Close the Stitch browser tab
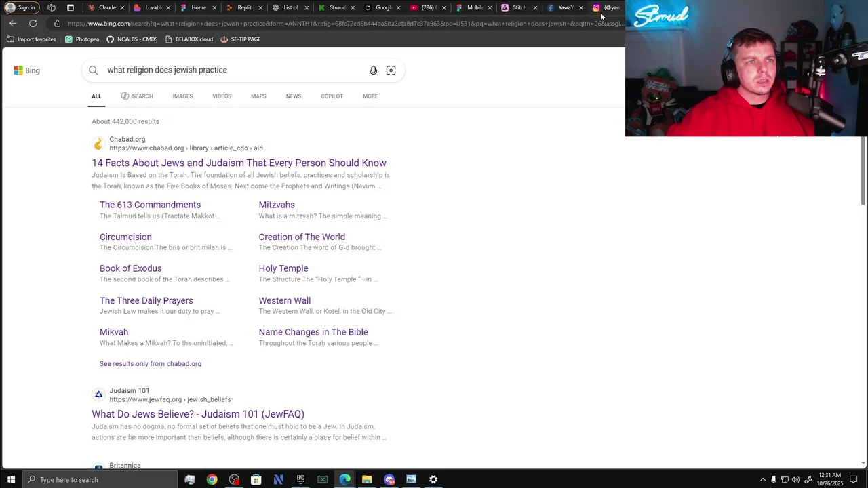The width and height of the screenshot is (868, 488). coord(535,8)
